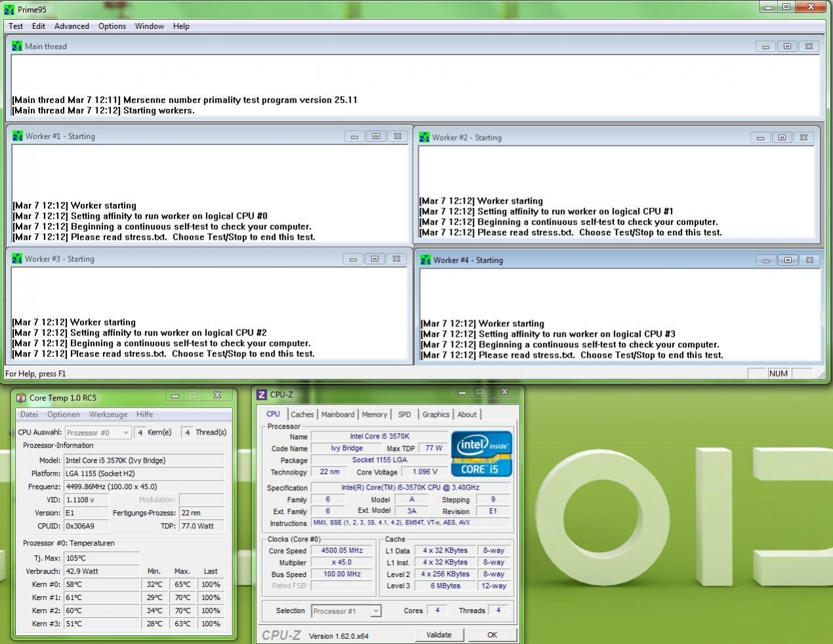Close the Worker #1 window
The height and width of the screenshot is (644, 833).
(397, 137)
